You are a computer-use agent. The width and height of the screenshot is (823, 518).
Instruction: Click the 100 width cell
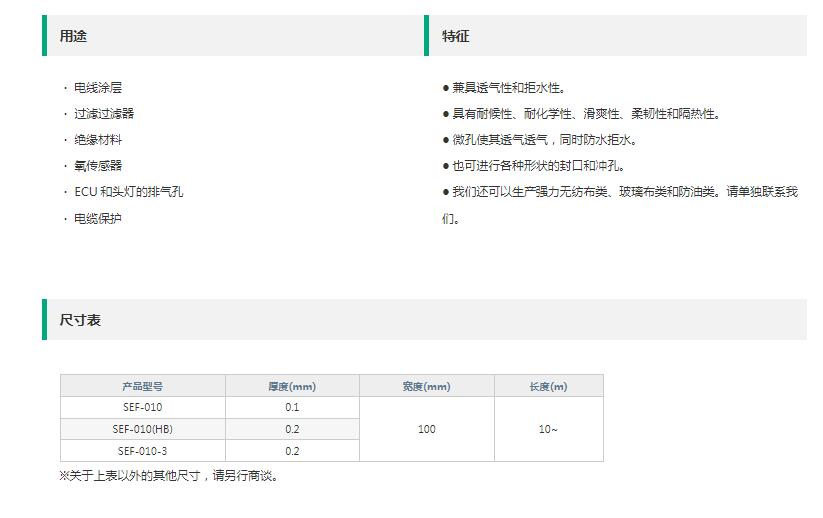point(427,429)
